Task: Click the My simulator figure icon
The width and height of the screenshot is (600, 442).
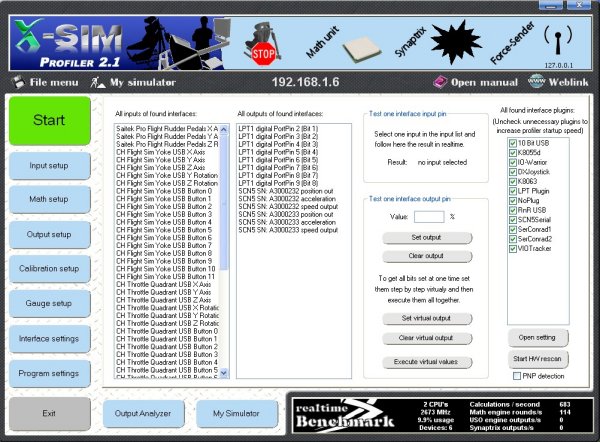Action: [97, 82]
